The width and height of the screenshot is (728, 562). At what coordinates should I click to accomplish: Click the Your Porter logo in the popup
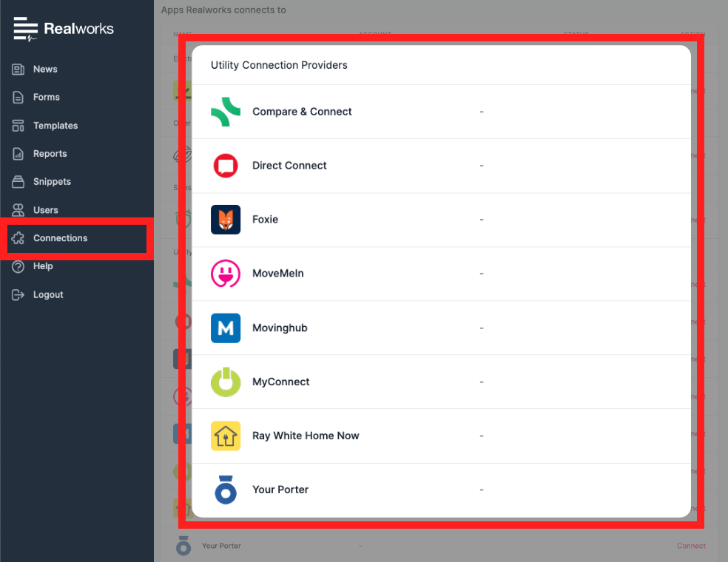click(x=226, y=490)
